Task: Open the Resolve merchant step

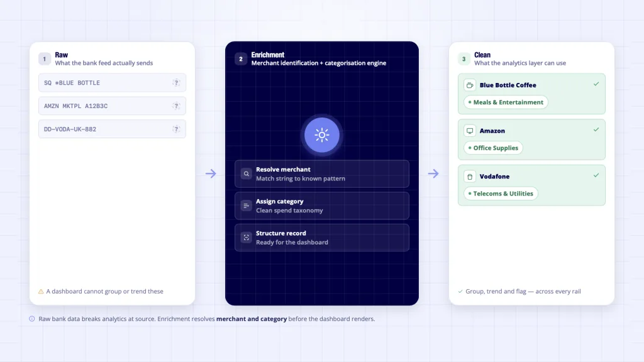Action: pyautogui.click(x=322, y=174)
